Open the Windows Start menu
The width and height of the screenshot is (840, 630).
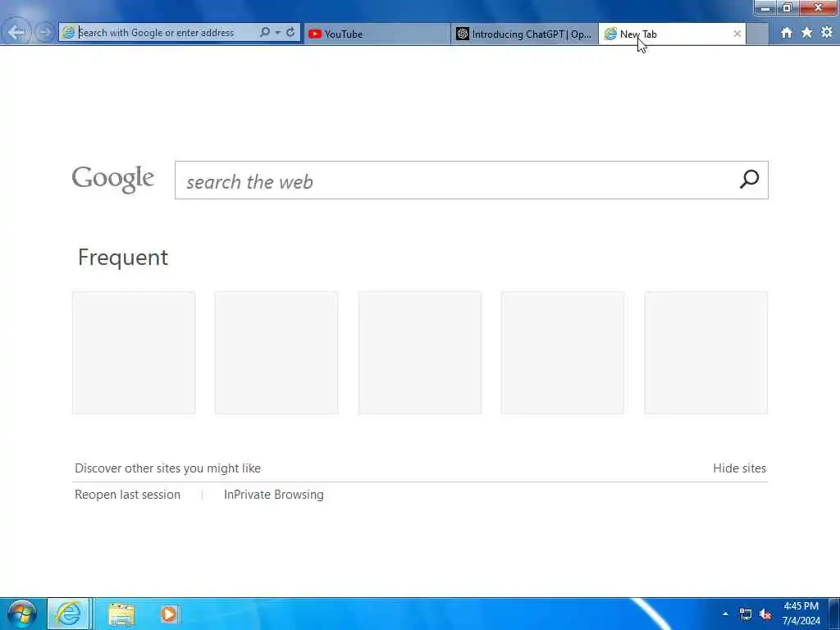click(x=22, y=614)
